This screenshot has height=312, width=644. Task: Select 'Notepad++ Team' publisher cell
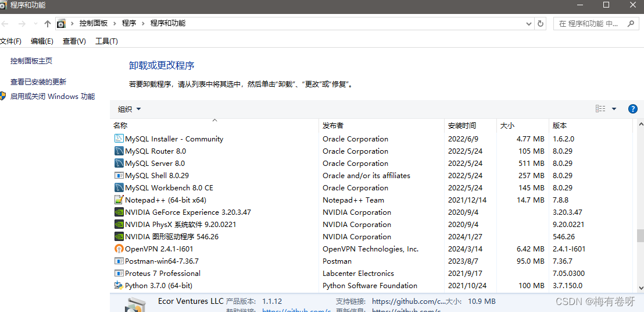click(x=353, y=200)
